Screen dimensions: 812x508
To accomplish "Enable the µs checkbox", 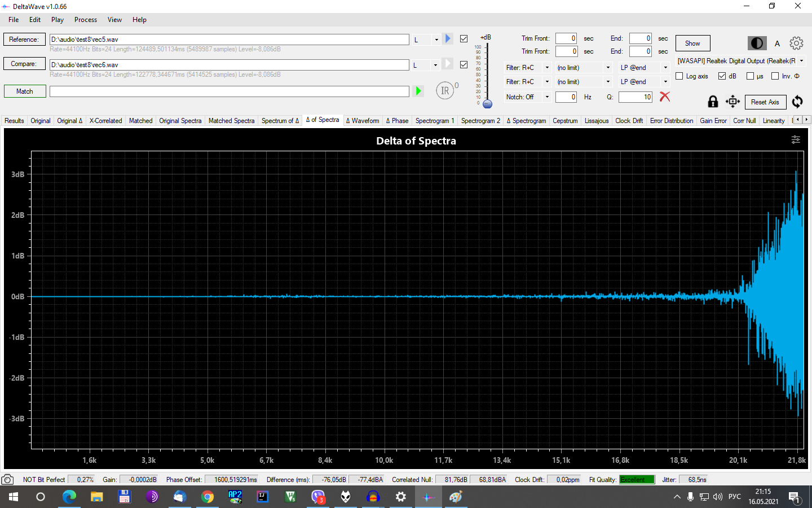I will click(750, 76).
